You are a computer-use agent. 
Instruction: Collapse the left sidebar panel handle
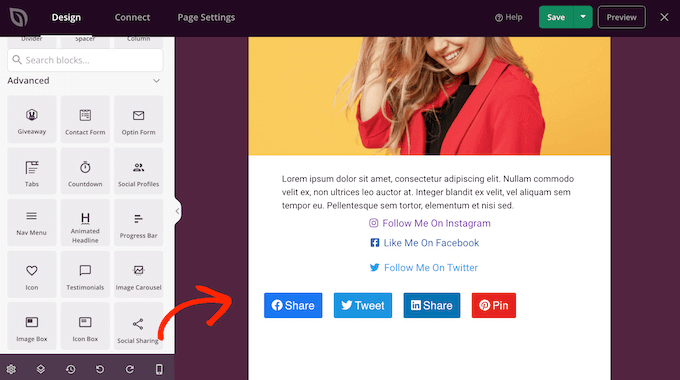coord(178,211)
